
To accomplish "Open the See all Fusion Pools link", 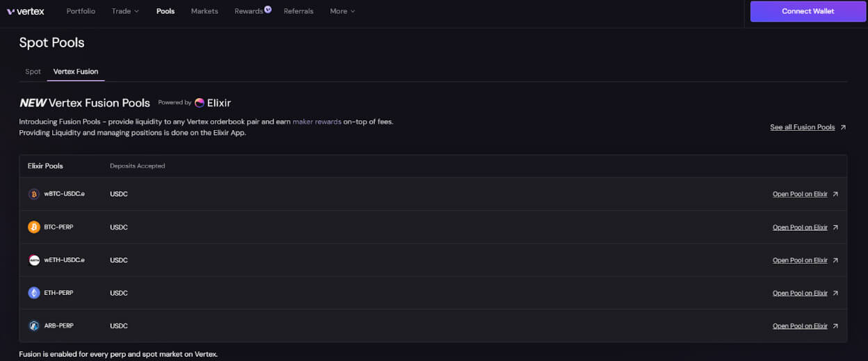I will pyautogui.click(x=802, y=127).
